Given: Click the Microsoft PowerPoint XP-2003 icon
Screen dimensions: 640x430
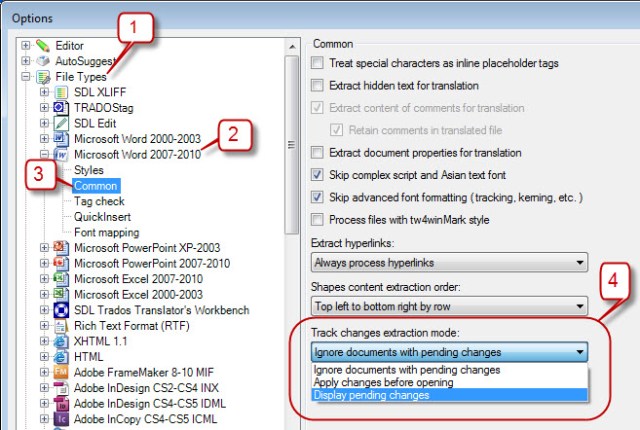Looking at the screenshot, I should [x=59, y=247].
